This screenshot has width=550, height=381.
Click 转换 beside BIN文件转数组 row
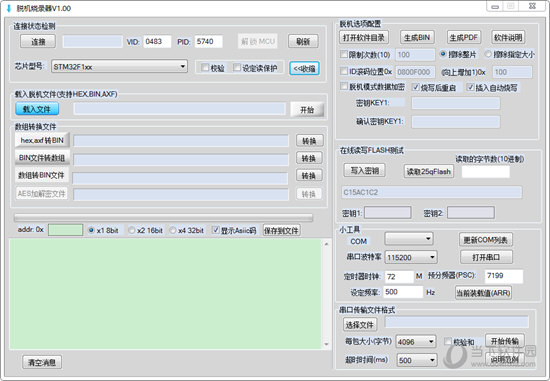[x=309, y=158]
